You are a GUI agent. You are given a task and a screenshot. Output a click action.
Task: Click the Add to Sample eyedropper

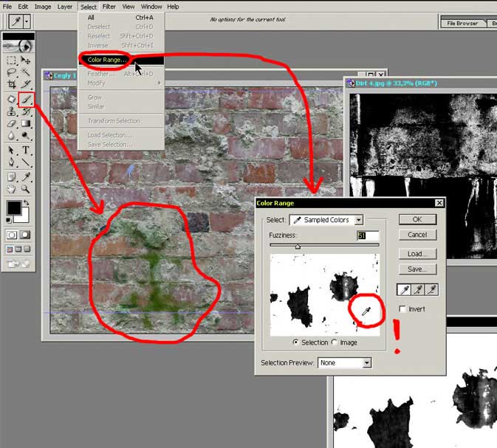419,291
